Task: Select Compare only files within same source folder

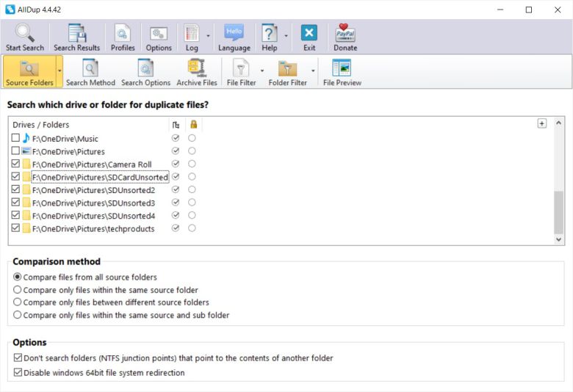Action: [x=18, y=290]
